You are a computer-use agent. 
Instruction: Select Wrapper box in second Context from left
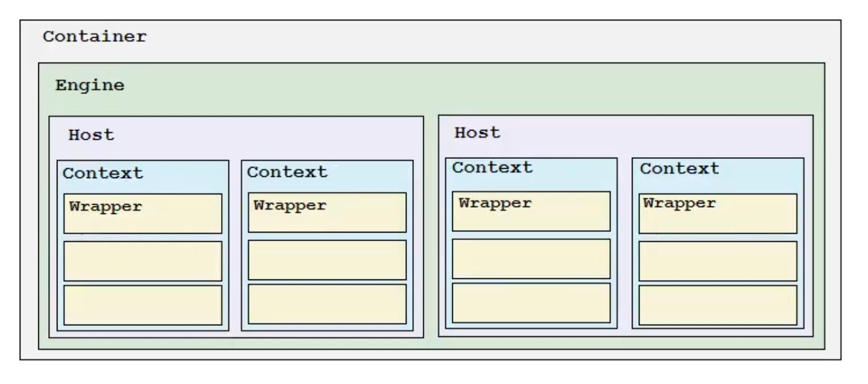[327, 213]
